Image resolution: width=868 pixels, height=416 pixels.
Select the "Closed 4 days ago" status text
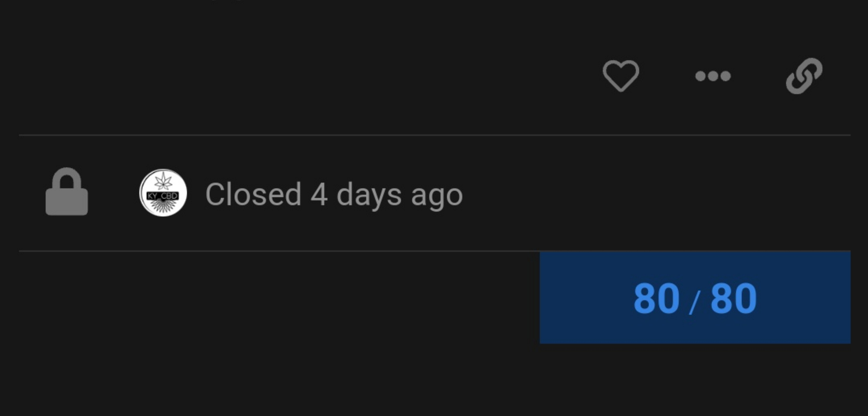[x=334, y=194]
